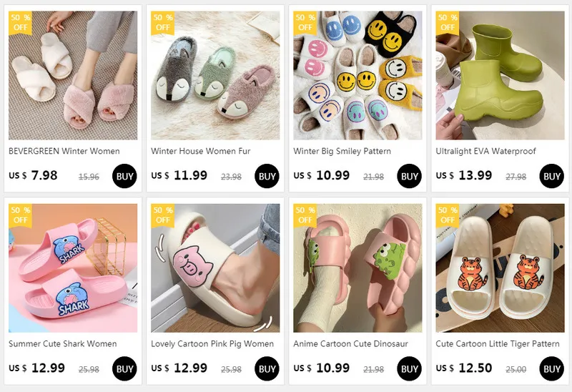Click BUY for Winter House Women Fur
Screen dimensions: 572x392
(x=267, y=176)
